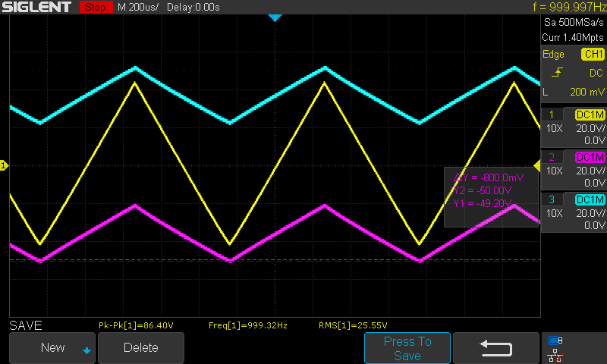The width and height of the screenshot is (607, 364).
Task: Click the Y1 = -49.20V cursor readout
Action: [x=483, y=203]
